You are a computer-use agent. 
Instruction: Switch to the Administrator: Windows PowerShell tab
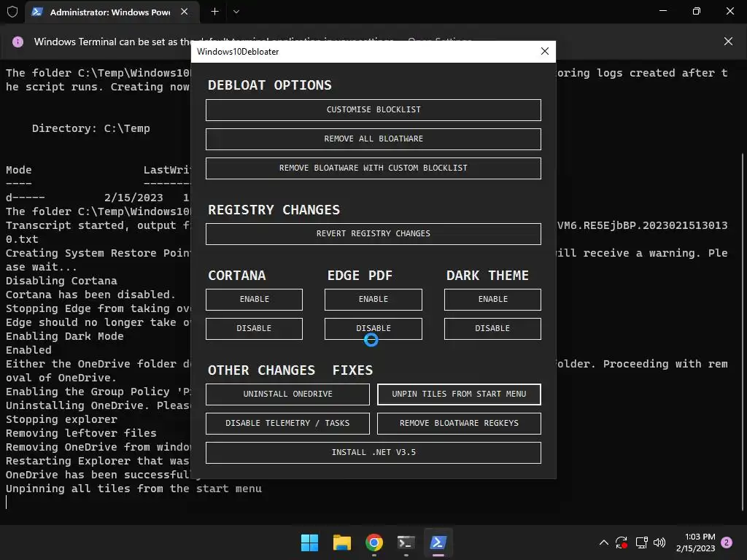[x=110, y=12]
